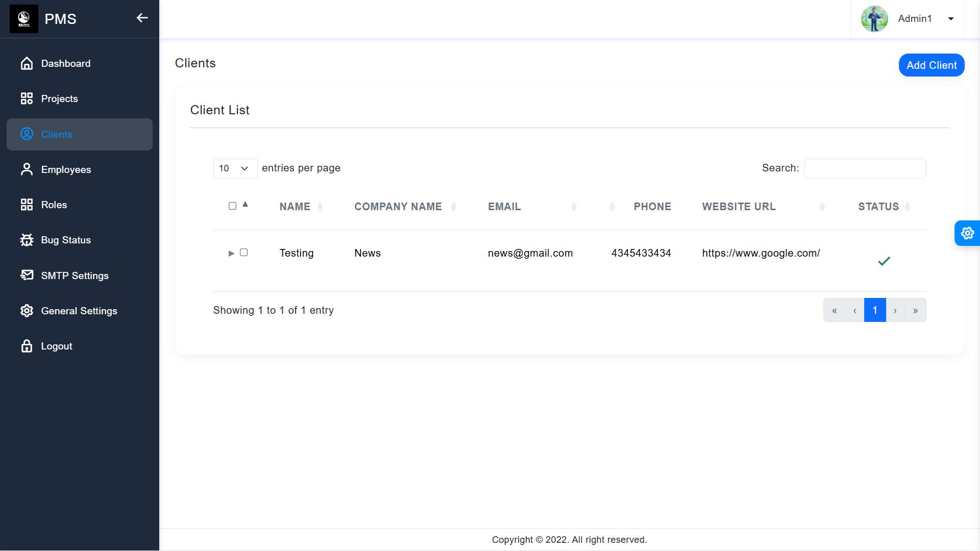
Task: Click the Logout lock icon
Action: (x=27, y=346)
